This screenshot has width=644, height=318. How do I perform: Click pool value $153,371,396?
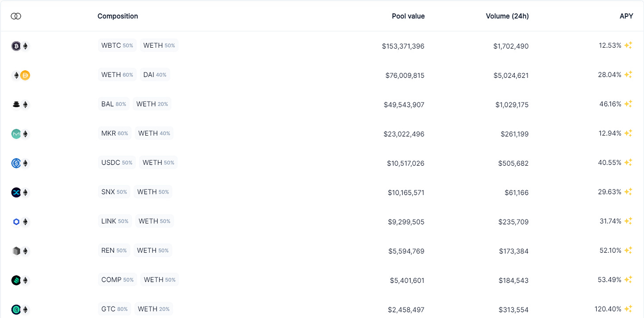(403, 46)
